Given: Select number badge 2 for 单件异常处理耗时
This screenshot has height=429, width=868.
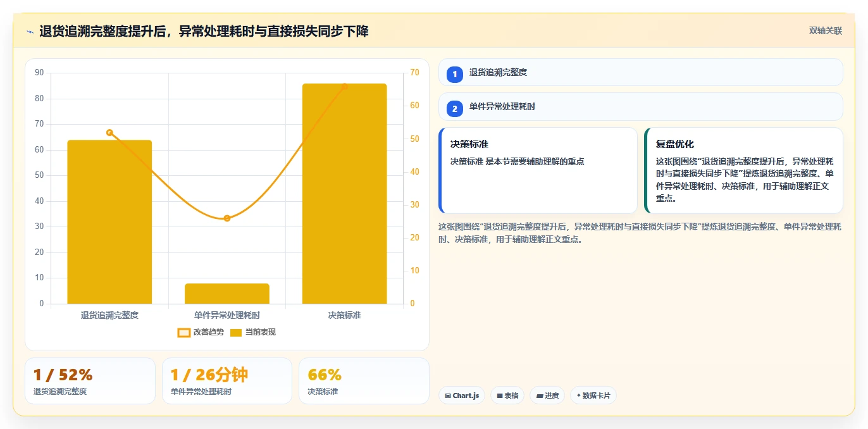Looking at the screenshot, I should click(x=454, y=109).
